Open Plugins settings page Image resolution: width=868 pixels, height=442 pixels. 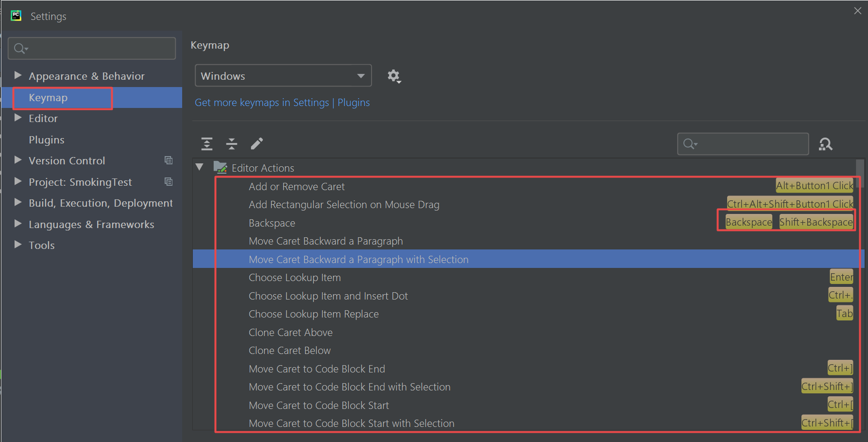point(47,140)
